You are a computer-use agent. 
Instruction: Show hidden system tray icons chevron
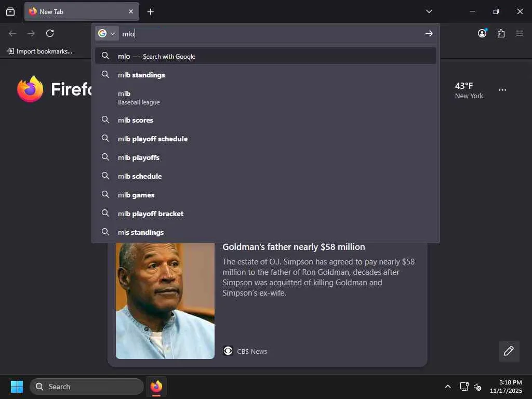click(x=447, y=387)
